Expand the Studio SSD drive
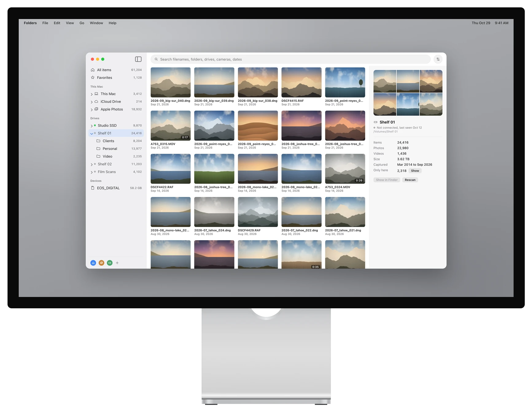Viewport: 532px width, 412px height. 91,126
